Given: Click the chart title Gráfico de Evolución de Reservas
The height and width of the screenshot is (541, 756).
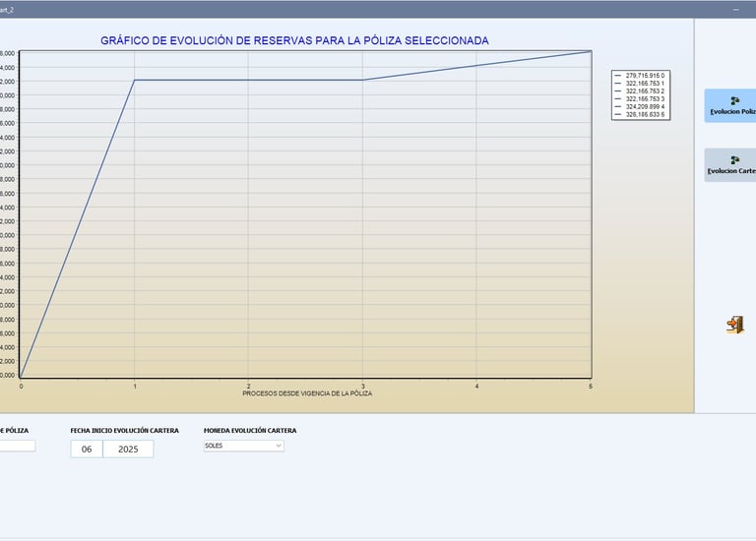Looking at the screenshot, I should tap(294, 40).
